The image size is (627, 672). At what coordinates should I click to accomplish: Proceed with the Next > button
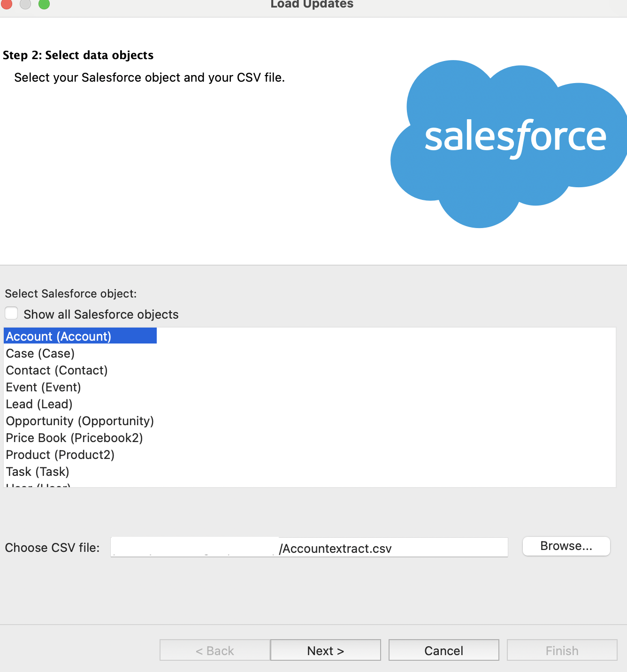(x=326, y=650)
